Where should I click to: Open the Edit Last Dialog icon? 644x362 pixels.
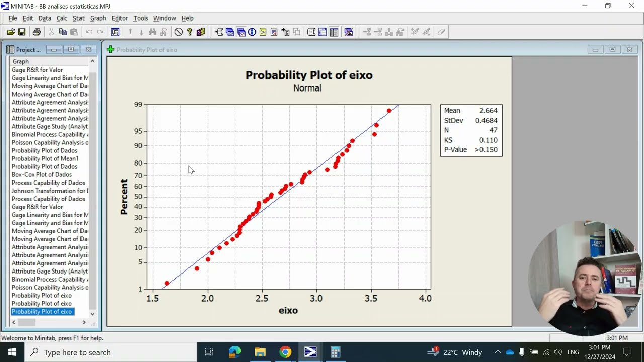115,32
